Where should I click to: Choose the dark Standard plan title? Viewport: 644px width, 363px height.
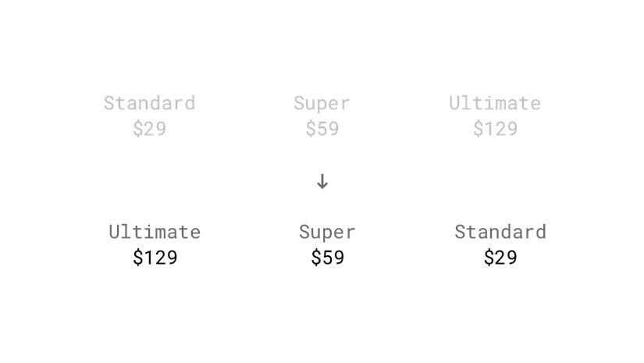coord(500,232)
